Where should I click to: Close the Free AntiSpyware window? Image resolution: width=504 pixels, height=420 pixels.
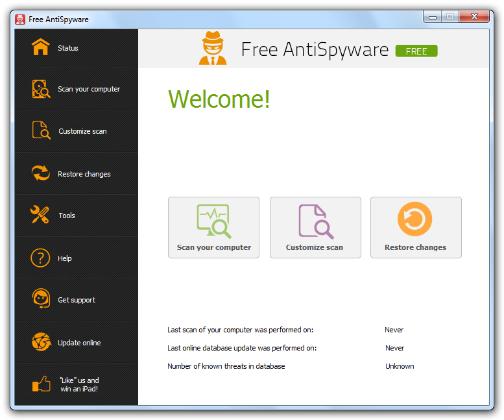474,16
